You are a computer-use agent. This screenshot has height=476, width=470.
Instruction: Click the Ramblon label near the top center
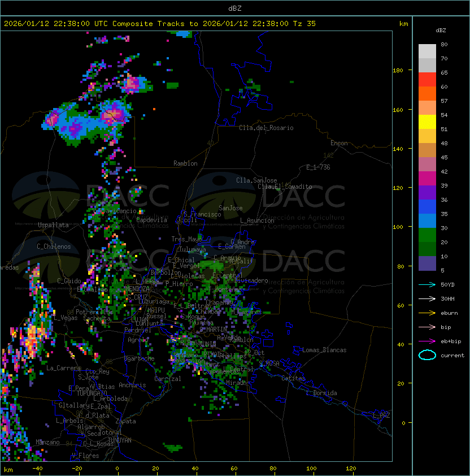pos(185,163)
